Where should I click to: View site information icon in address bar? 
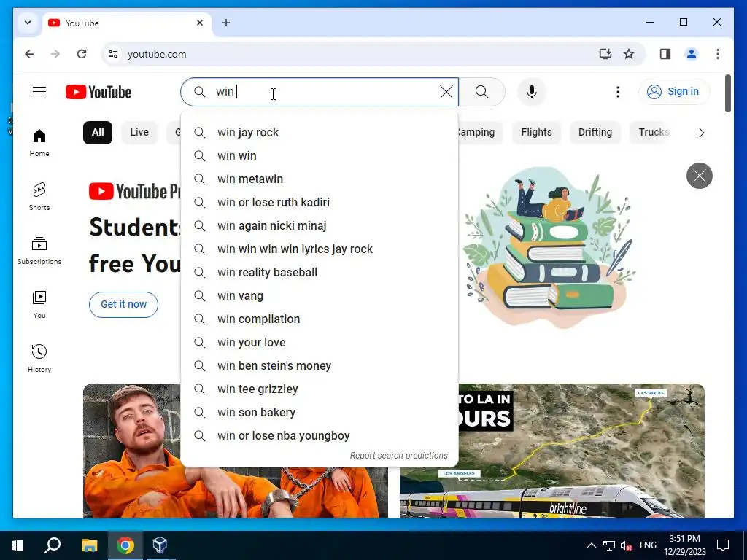(x=113, y=54)
